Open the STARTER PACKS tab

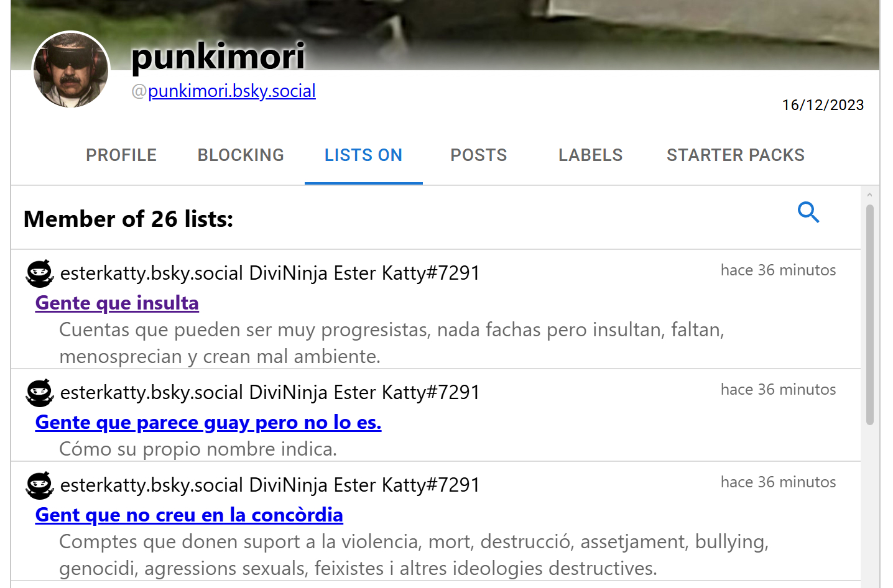[x=735, y=155]
